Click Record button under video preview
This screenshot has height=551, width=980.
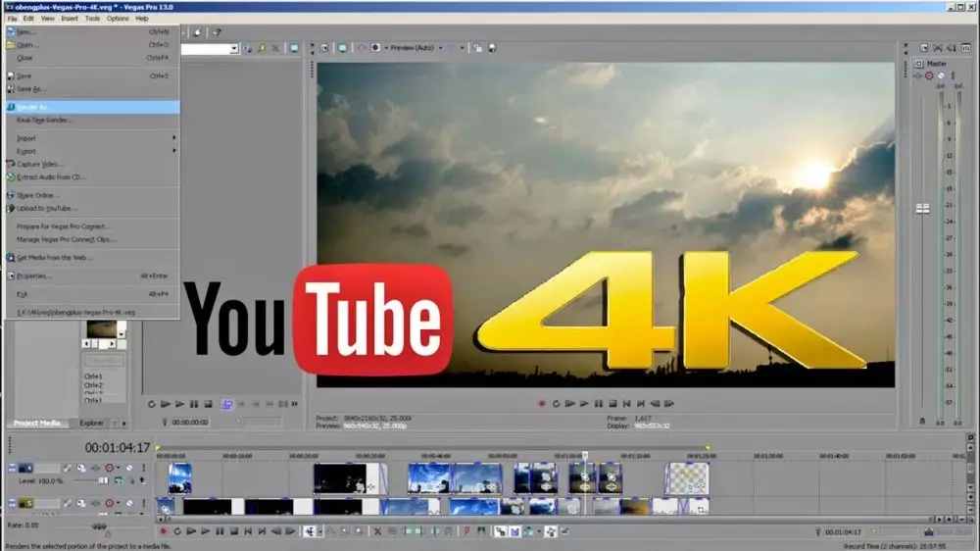pos(542,404)
